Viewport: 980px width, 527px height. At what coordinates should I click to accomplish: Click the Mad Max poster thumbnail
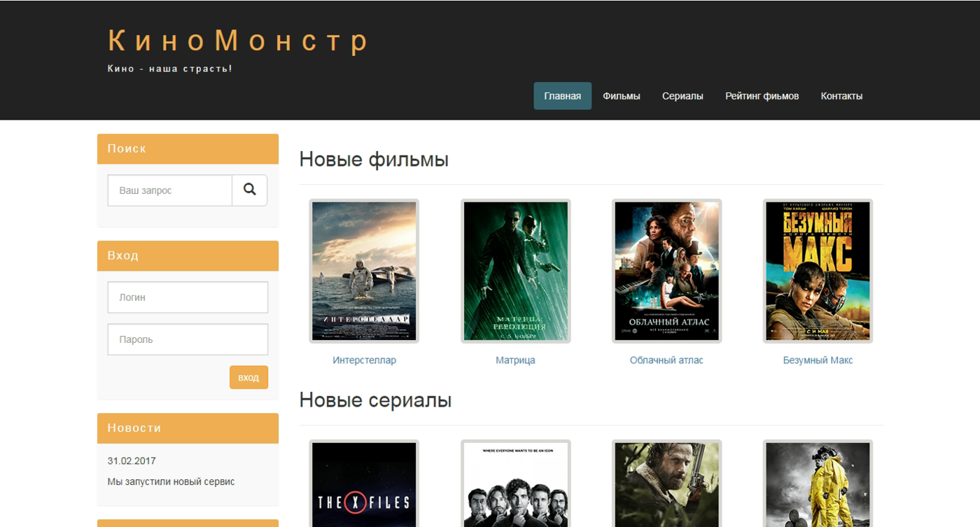[x=818, y=271]
